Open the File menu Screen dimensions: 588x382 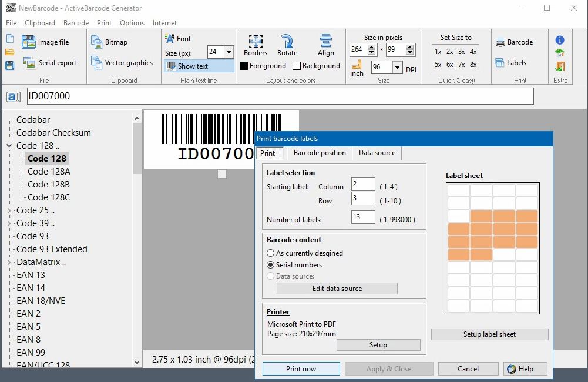click(x=11, y=23)
